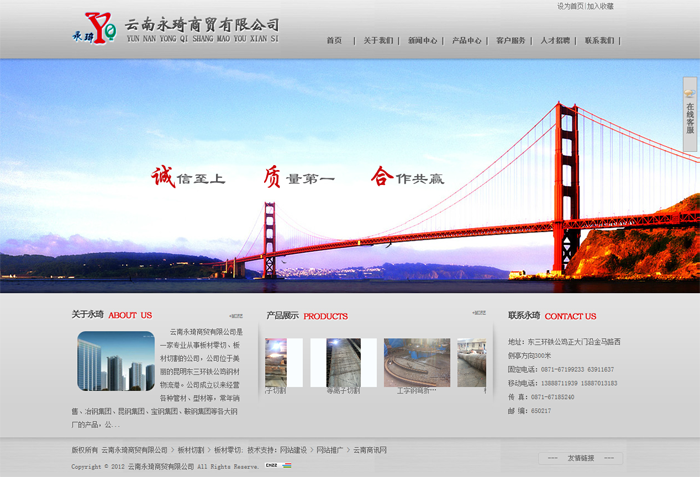The width and height of the screenshot is (700, 477).
Task: Click the 加入收藏 add-to-favorites link
Action: click(x=601, y=6)
